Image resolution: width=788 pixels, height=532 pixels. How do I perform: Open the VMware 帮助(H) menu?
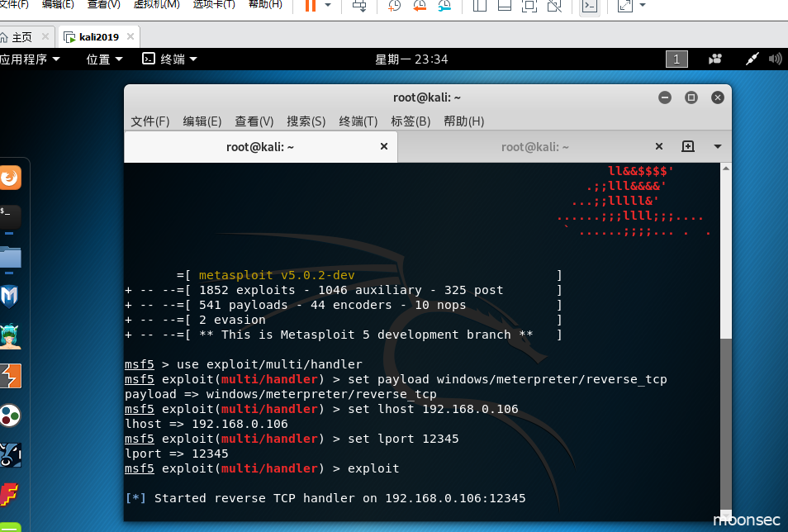[x=265, y=4]
